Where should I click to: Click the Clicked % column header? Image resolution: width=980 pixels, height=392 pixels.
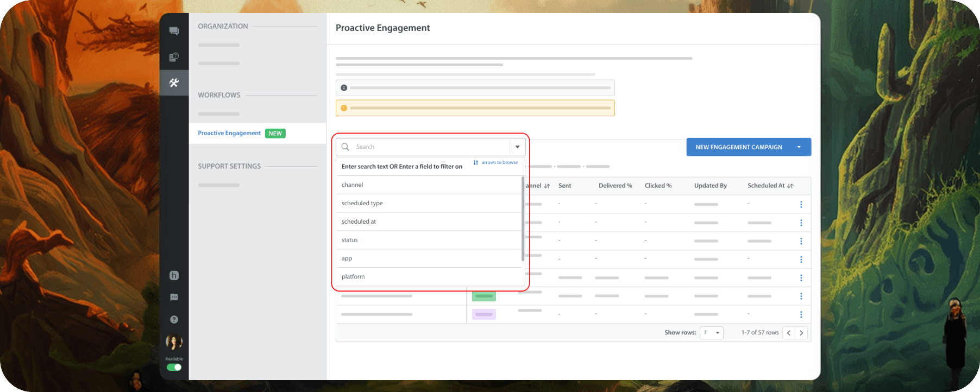click(x=658, y=186)
